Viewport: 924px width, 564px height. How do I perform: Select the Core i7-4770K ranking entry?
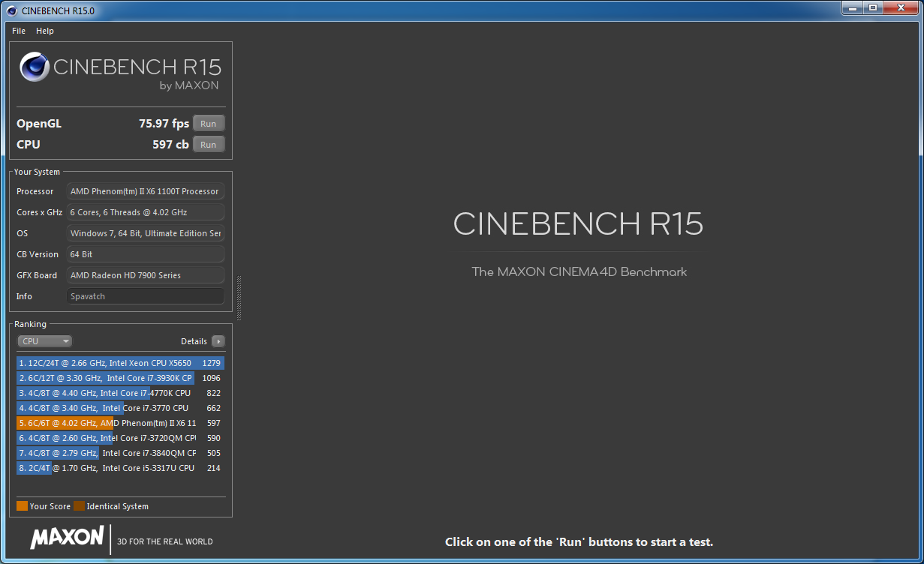point(120,393)
